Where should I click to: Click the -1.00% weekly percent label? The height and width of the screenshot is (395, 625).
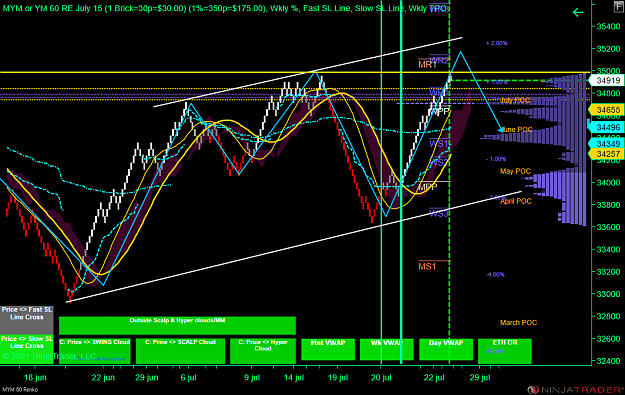[496, 159]
